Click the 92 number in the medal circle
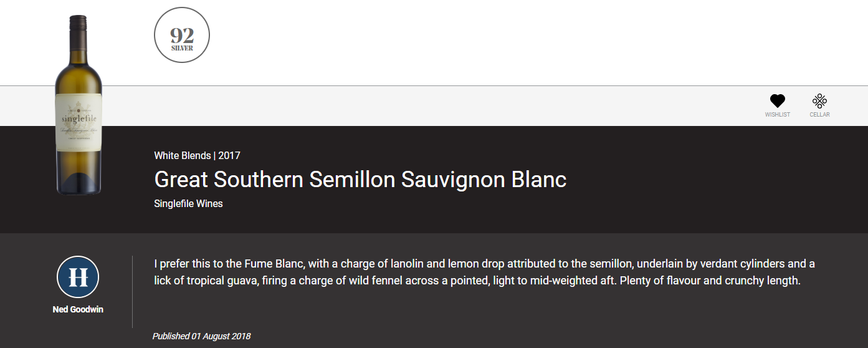The image size is (868, 348). [182, 36]
